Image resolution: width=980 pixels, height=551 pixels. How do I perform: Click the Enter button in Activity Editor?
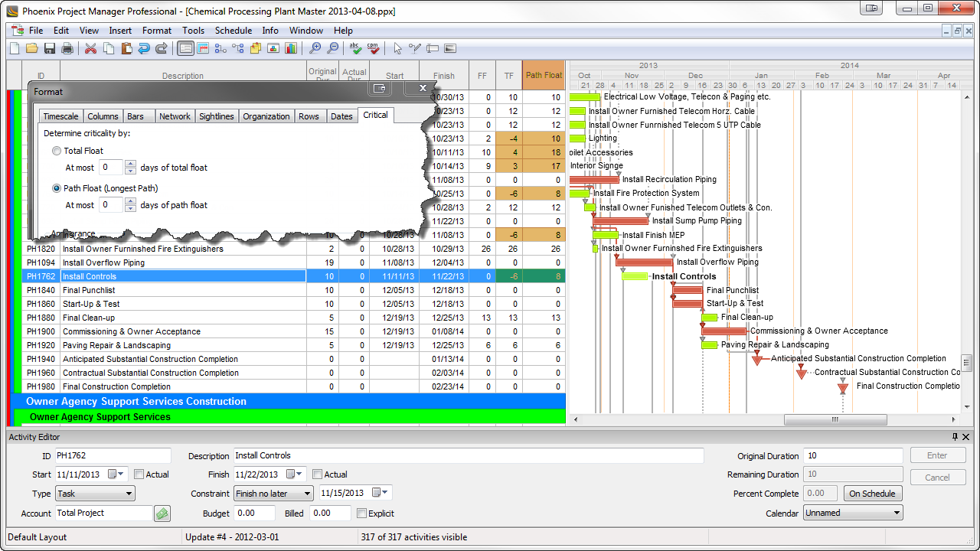[x=937, y=455]
